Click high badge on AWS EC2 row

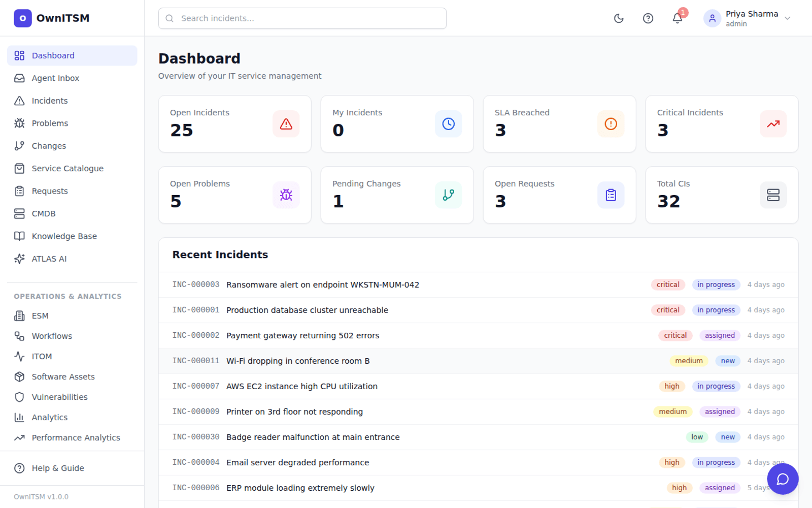point(672,387)
